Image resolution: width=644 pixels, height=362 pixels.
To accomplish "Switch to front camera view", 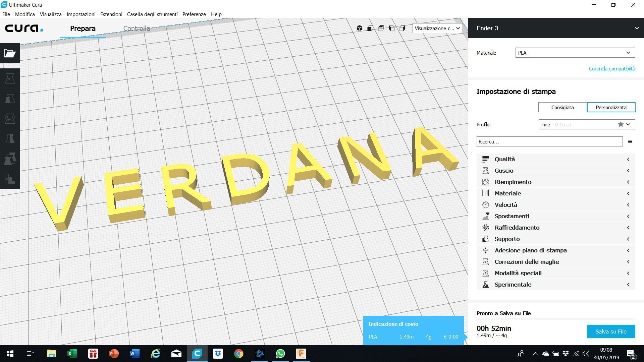I will 370,28.
